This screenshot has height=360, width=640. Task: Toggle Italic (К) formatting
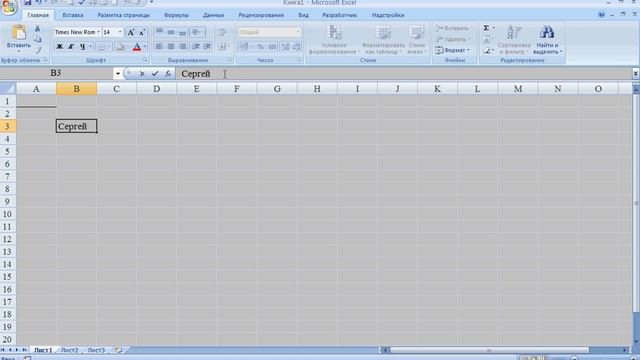click(71, 47)
